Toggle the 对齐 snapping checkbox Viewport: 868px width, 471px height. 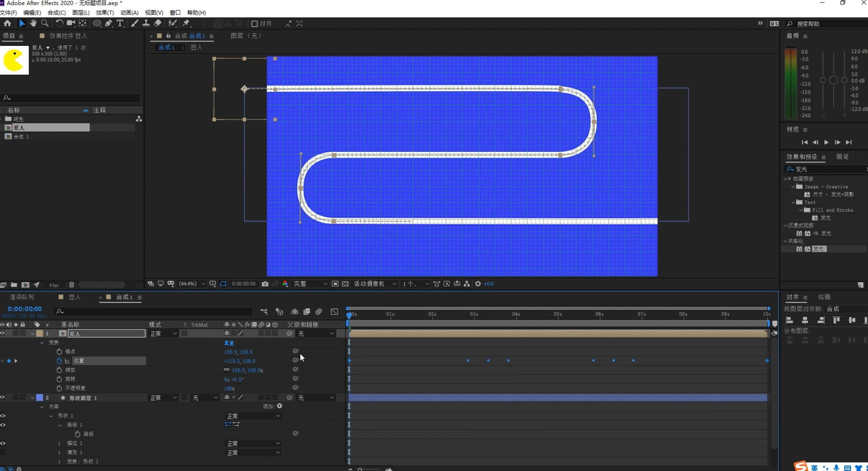coord(254,24)
